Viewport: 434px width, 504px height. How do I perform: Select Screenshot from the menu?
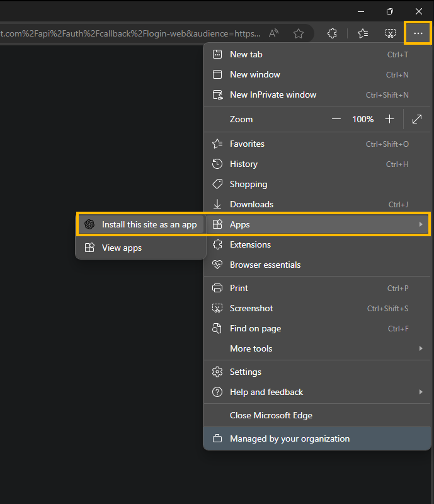tap(317, 309)
